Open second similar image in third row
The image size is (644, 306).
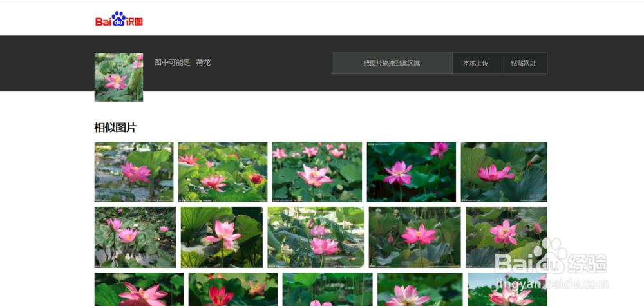point(233,289)
